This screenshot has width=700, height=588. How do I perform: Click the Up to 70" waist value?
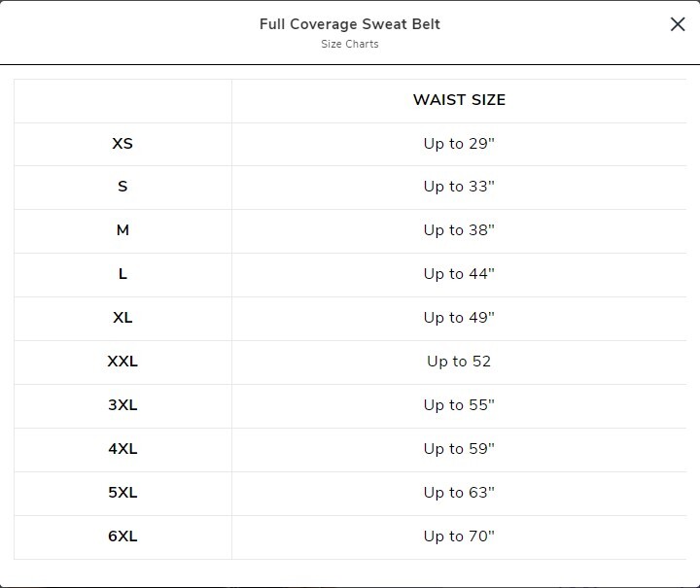tap(459, 536)
